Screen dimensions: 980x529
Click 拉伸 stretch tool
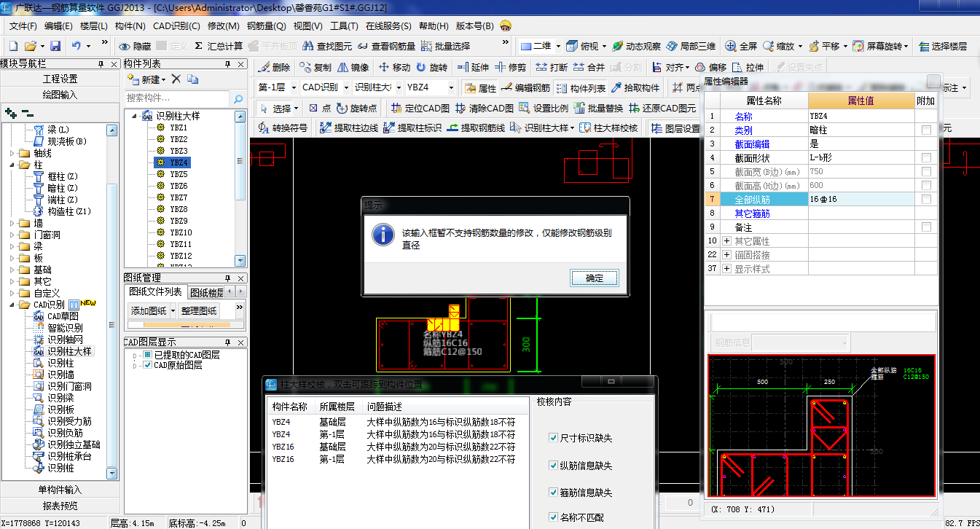748,67
